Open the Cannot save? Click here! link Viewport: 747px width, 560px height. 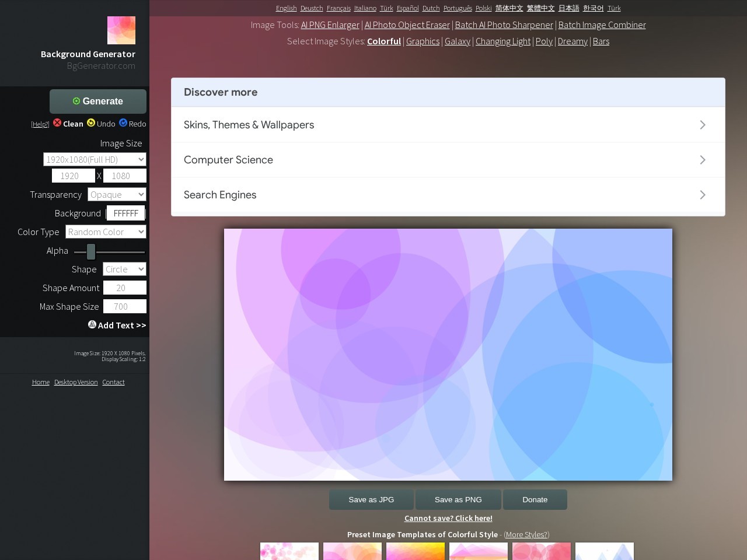448,518
